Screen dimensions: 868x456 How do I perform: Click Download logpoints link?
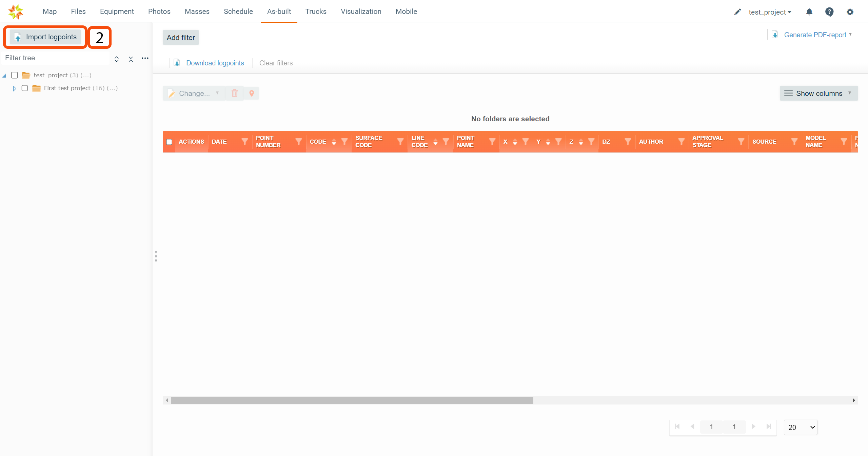coord(215,63)
